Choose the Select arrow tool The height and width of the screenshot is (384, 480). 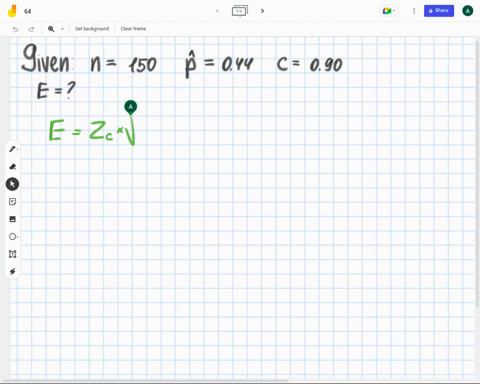(x=12, y=184)
